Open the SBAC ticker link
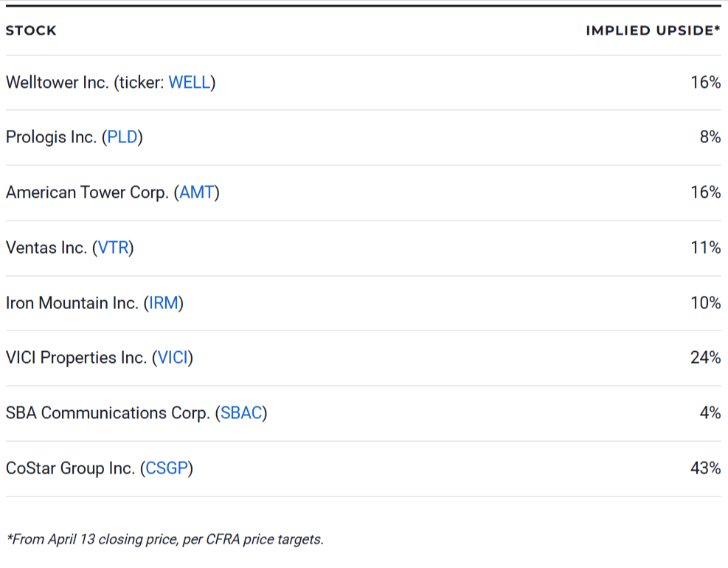 (241, 413)
